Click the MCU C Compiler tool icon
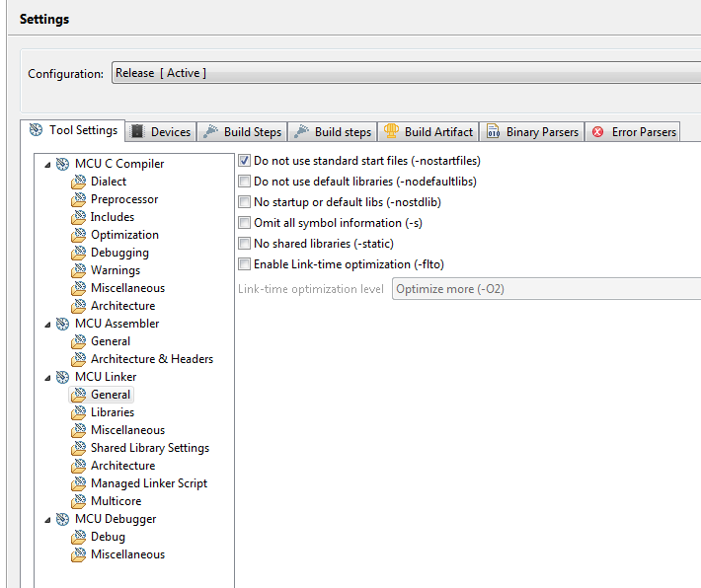Image resolution: width=701 pixels, height=588 pixels. 62,164
